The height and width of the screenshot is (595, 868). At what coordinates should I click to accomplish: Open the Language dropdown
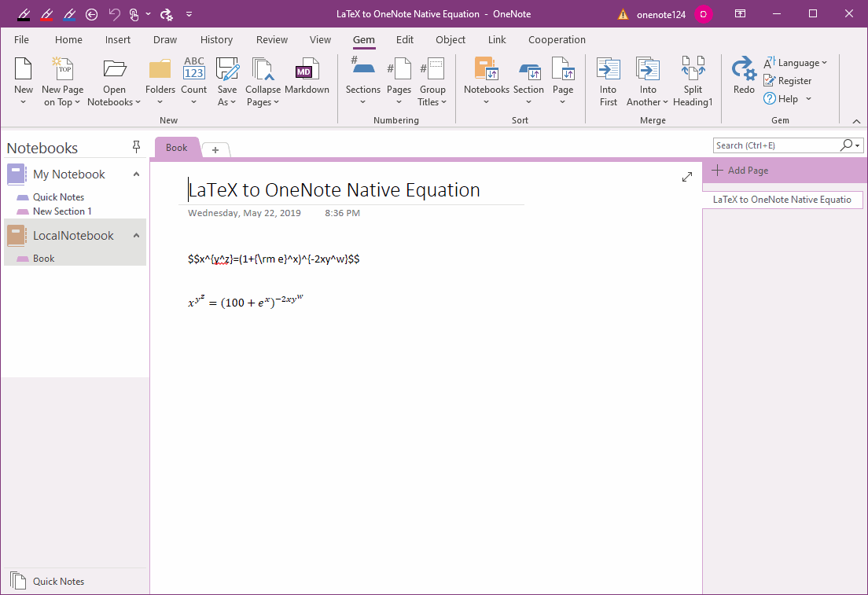[796, 62]
